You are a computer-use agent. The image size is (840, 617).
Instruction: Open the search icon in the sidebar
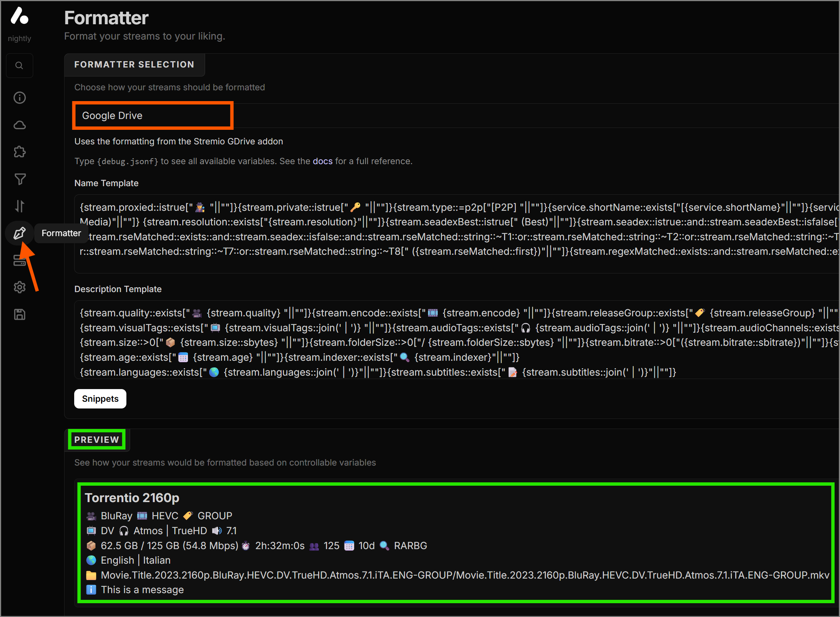pos(19,66)
